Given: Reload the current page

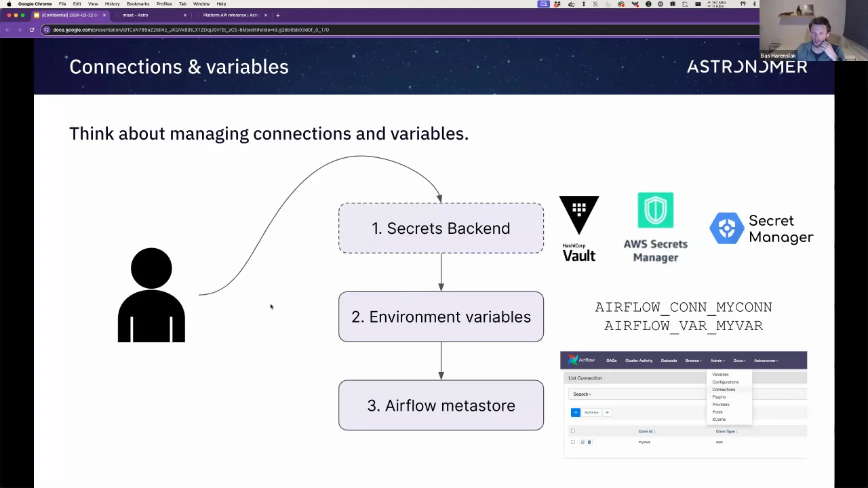Looking at the screenshot, I should [31, 30].
